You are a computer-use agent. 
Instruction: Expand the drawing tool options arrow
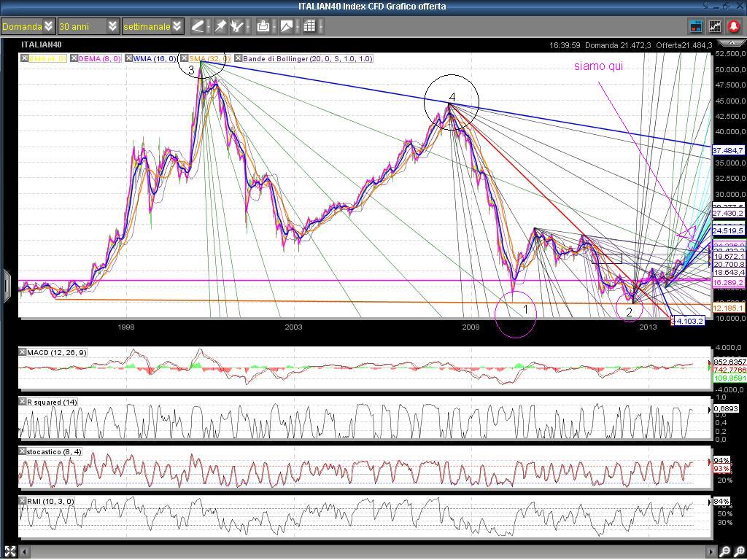point(208,27)
